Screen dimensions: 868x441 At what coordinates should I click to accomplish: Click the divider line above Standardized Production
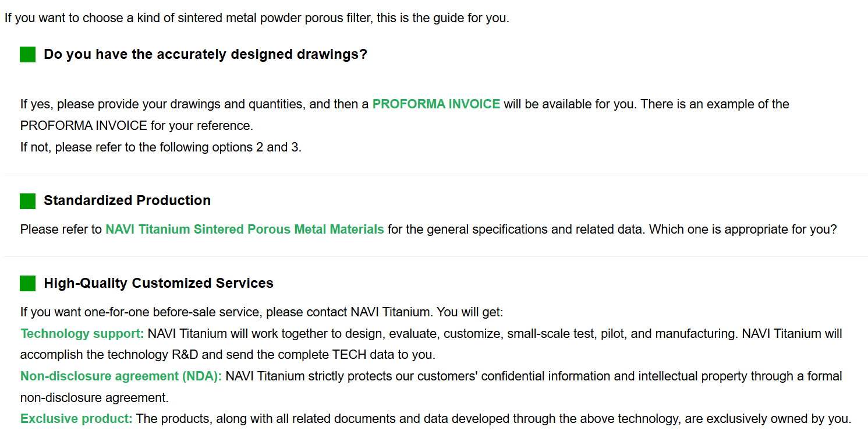[435, 174]
